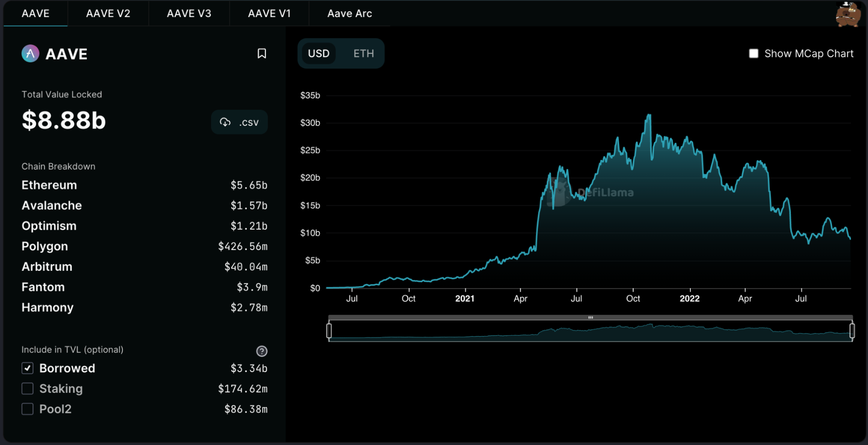Select the AAVE V1 tab
Viewport: 868px width, 445px height.
(269, 13)
